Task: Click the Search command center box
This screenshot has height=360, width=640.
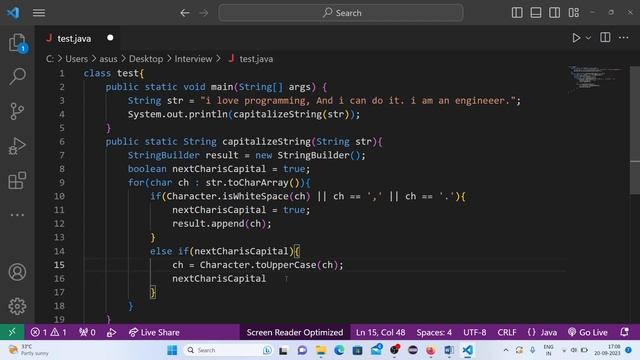Action: (341, 13)
